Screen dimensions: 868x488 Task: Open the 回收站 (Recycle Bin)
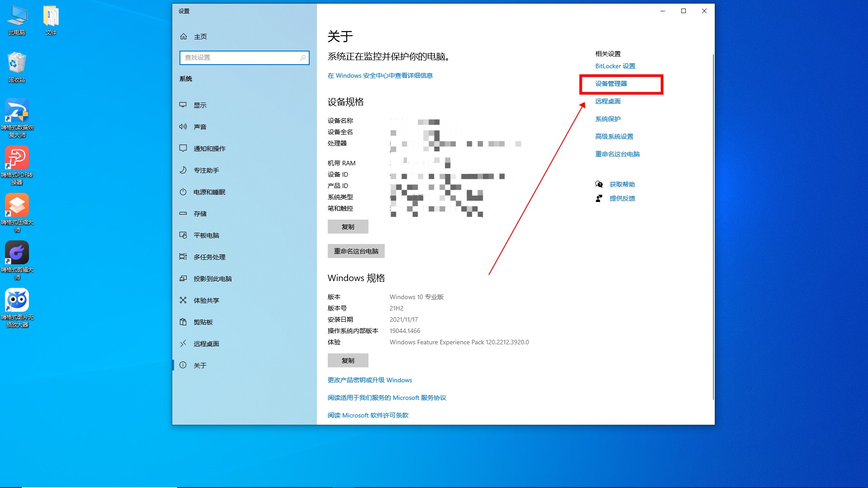pos(17,63)
